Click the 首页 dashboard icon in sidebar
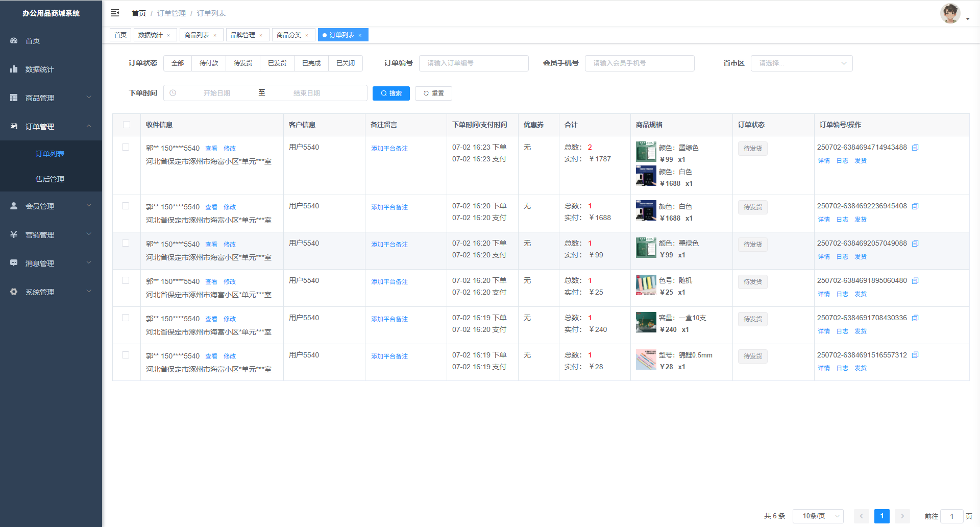 tap(14, 40)
